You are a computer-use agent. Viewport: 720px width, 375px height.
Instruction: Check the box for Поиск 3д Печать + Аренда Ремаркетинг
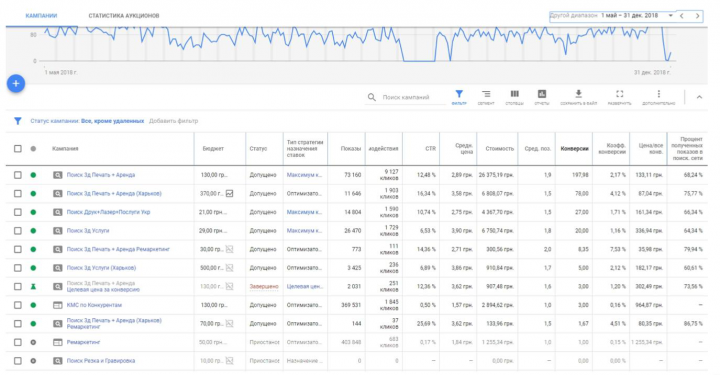17,249
